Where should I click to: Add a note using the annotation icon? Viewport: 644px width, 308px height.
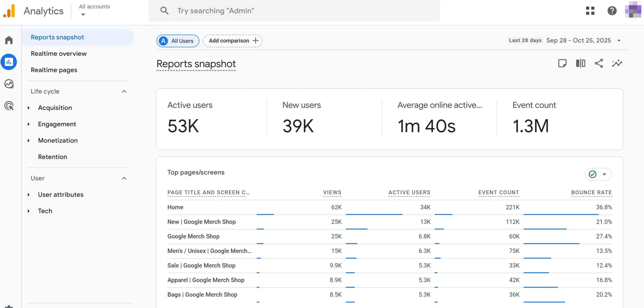(x=562, y=63)
